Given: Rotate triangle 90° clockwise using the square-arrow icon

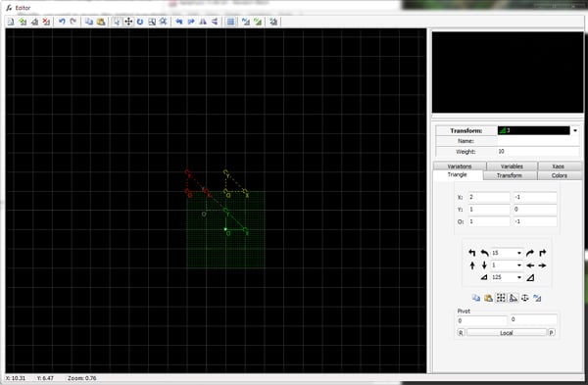Looking at the screenshot, I should (542, 253).
